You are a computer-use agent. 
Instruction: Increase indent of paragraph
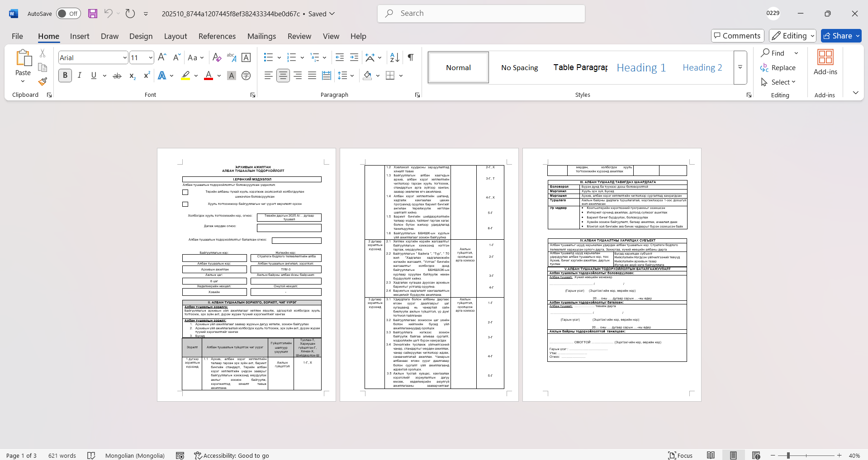click(354, 57)
